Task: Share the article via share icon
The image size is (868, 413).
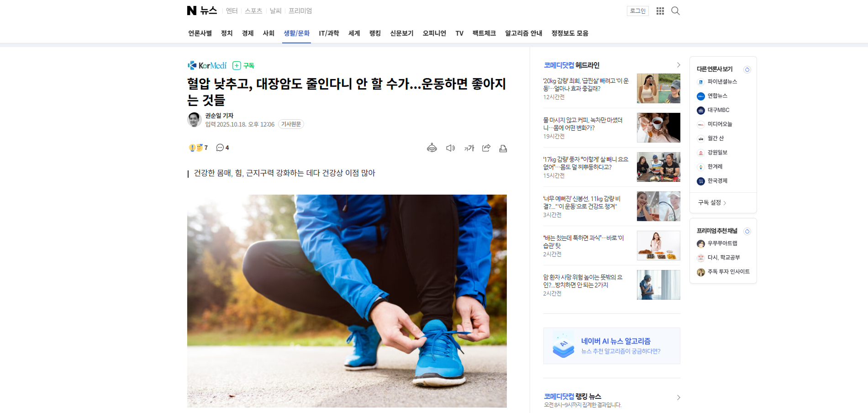Action: pos(486,148)
